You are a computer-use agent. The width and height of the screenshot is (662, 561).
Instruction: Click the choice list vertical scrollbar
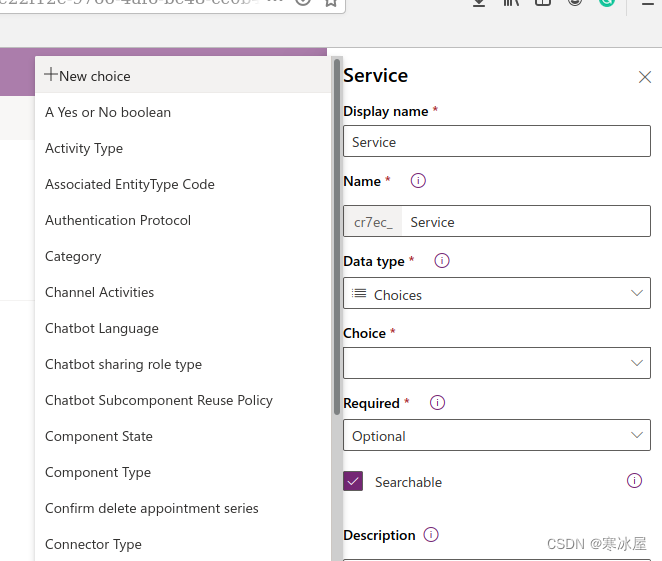pyautogui.click(x=337, y=240)
